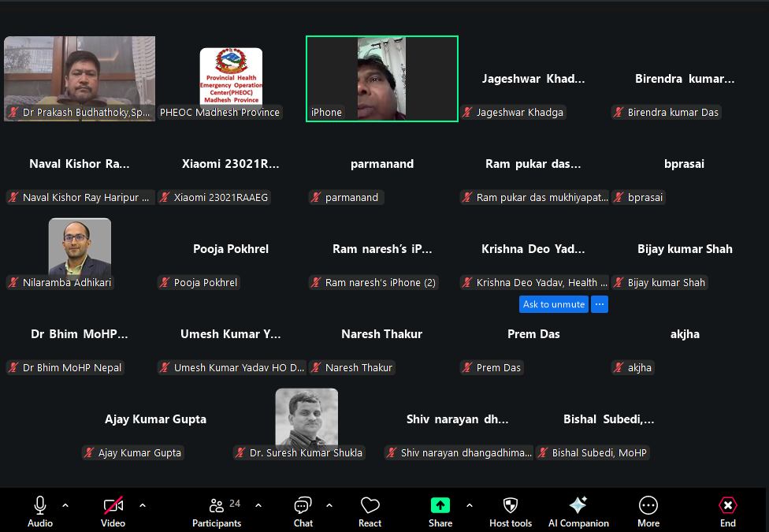The image size is (769, 532).
Task: Expand the video settings chevron
Action: [143, 505]
